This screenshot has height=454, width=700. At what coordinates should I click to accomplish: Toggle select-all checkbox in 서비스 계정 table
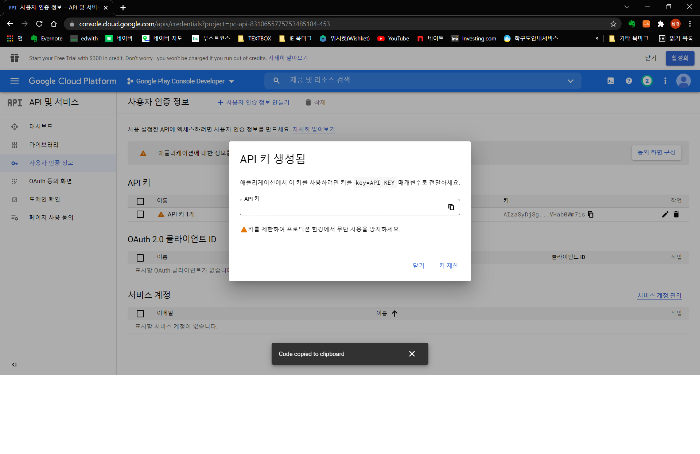pos(141,313)
